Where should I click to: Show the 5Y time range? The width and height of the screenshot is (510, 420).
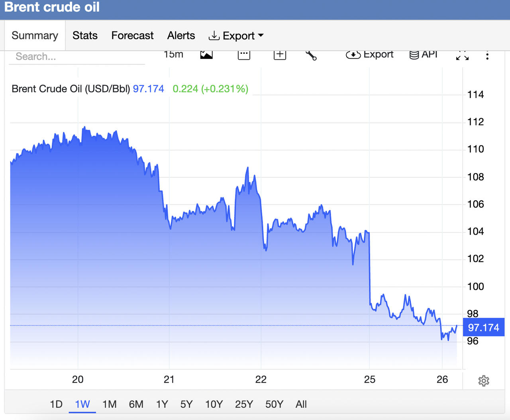click(x=186, y=404)
